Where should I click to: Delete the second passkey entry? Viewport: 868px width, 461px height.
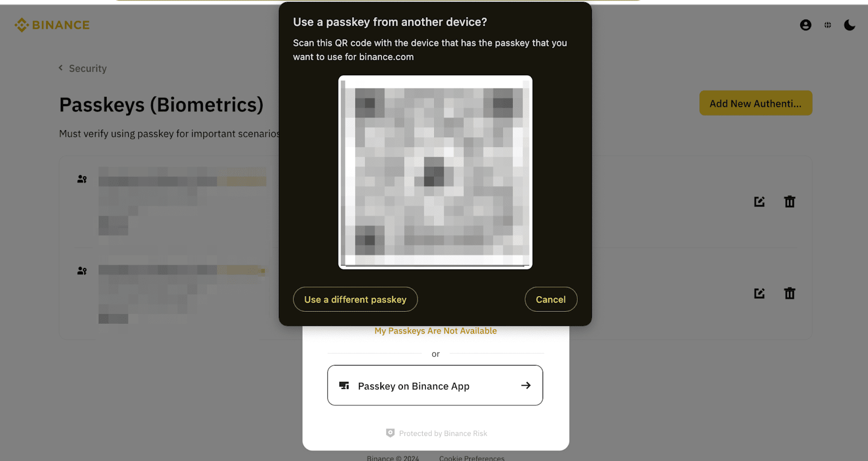790,293
